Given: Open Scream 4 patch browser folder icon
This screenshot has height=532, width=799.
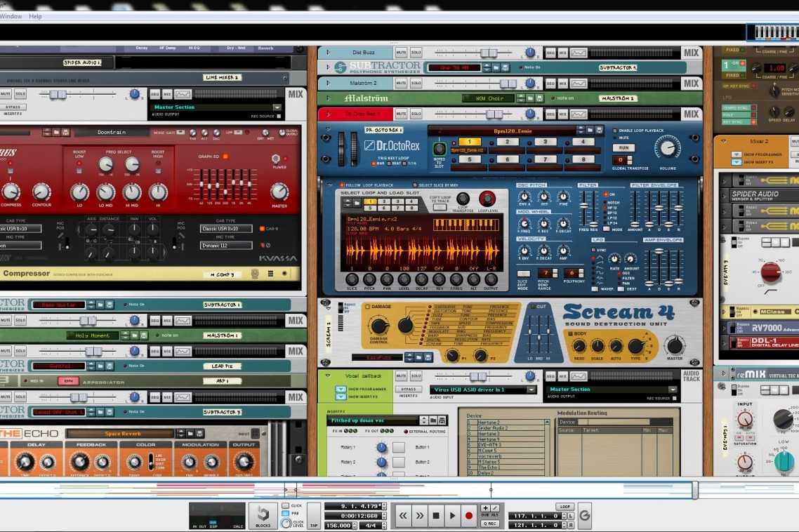Looking at the screenshot, I should pos(419,357).
